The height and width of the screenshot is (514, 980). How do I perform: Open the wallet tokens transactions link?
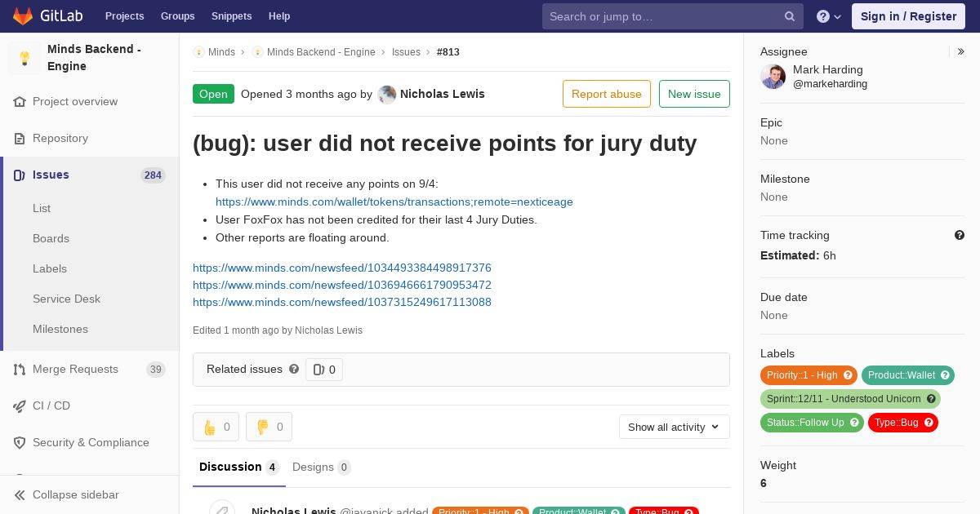click(x=394, y=202)
